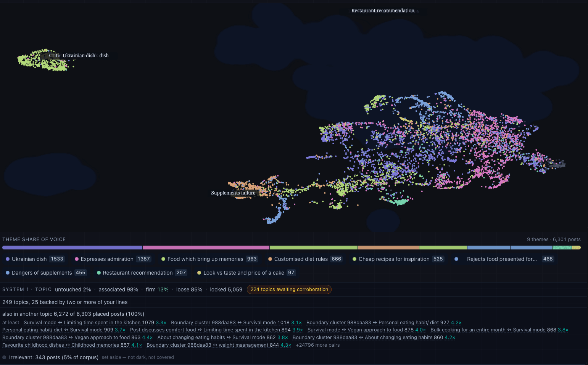
Task: Select the Expresses admiration 1387 legend chip
Action: pos(113,259)
